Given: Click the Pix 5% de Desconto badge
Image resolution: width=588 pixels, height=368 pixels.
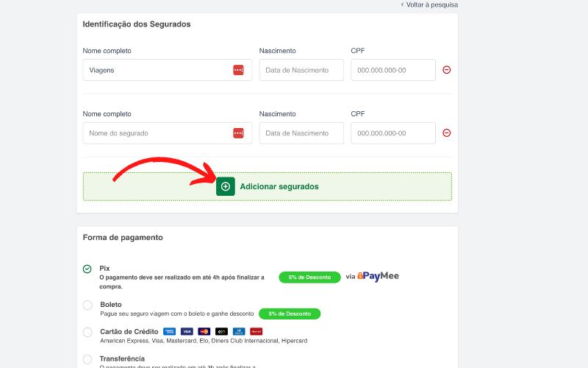Looking at the screenshot, I should point(309,277).
